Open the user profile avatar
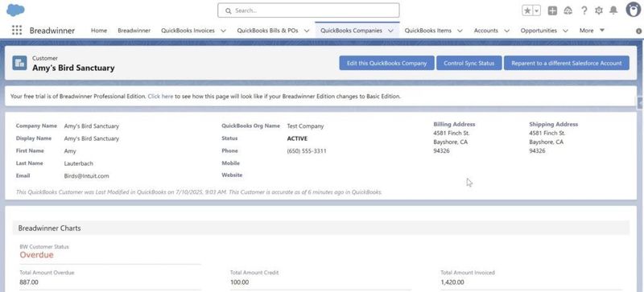The width and height of the screenshot is (644, 292). coord(634,10)
